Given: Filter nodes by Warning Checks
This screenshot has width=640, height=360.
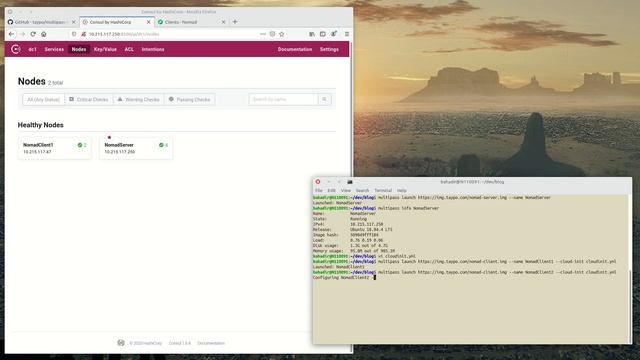Looking at the screenshot, I should (138, 100).
